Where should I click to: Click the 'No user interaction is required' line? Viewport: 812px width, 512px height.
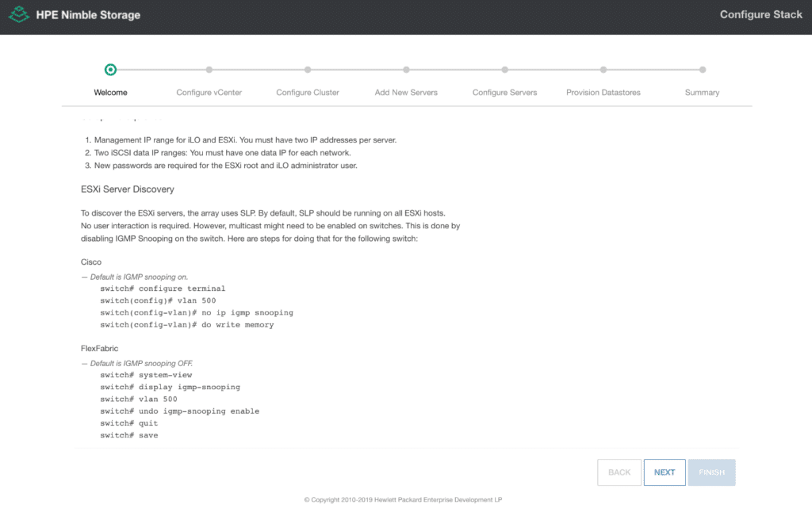click(270, 226)
